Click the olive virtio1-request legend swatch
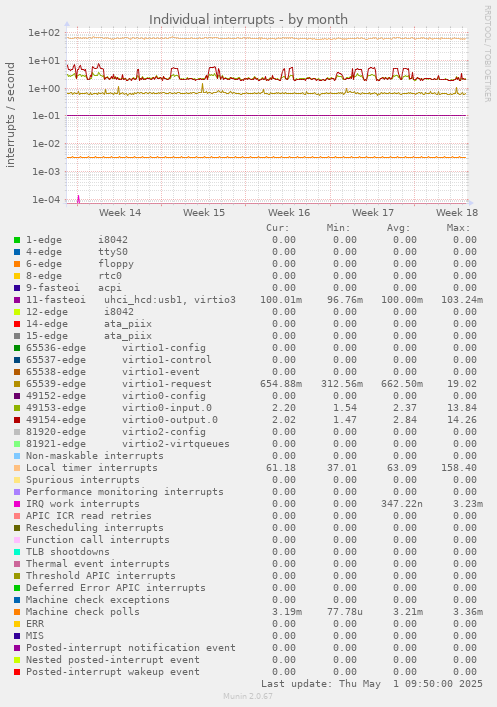Viewport: 497px width, 707px height. click(17, 384)
